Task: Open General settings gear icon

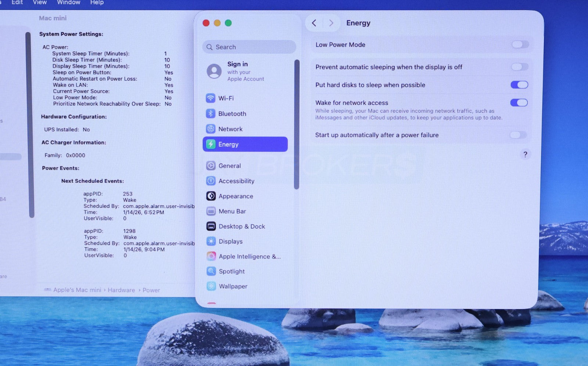Action: click(x=211, y=166)
